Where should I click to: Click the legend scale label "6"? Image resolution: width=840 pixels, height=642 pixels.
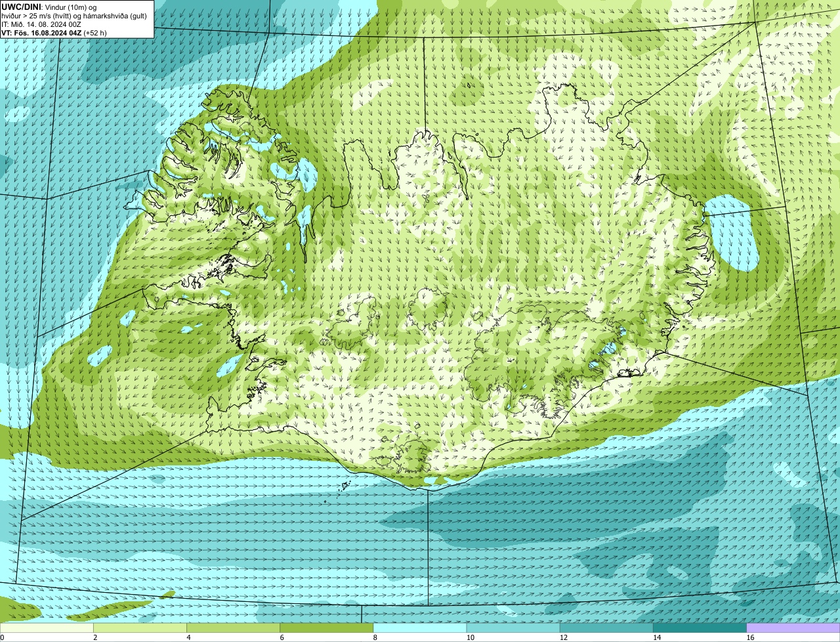pyautogui.click(x=282, y=637)
